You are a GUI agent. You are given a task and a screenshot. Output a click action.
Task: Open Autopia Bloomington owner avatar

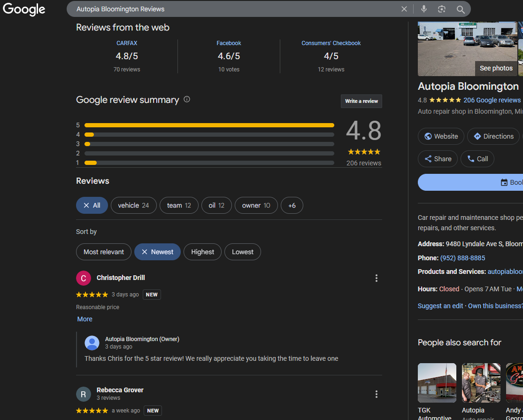point(92,343)
